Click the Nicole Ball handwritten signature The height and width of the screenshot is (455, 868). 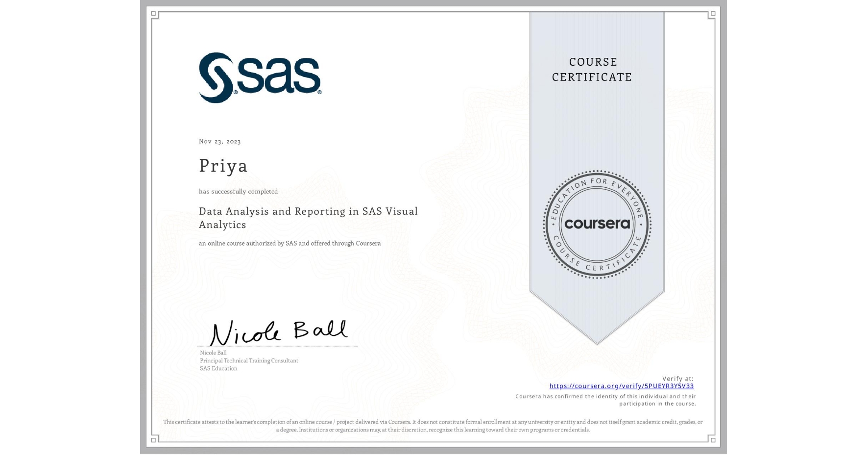279,332
